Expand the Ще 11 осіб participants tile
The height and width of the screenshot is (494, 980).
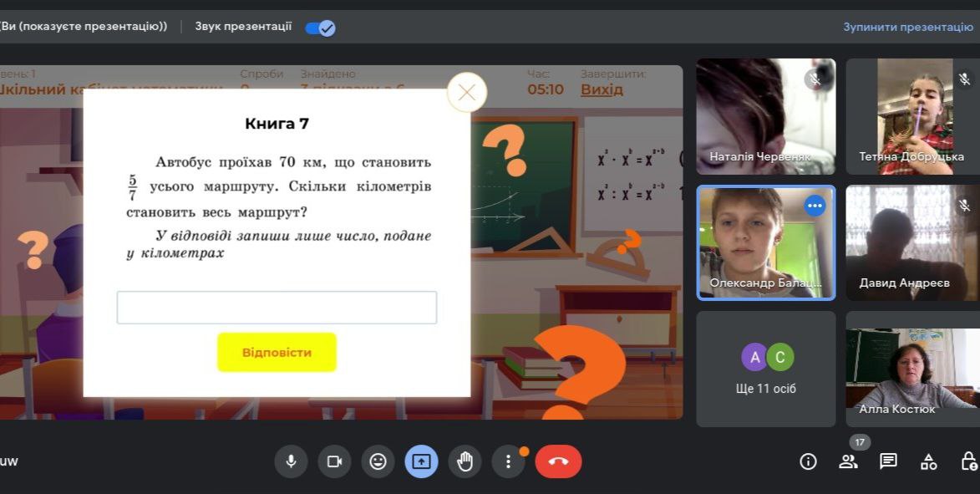(766, 369)
